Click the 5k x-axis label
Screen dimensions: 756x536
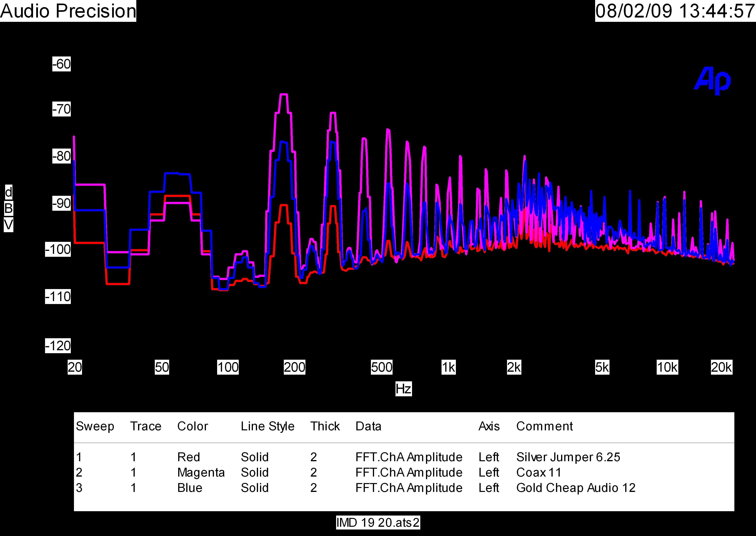(602, 367)
